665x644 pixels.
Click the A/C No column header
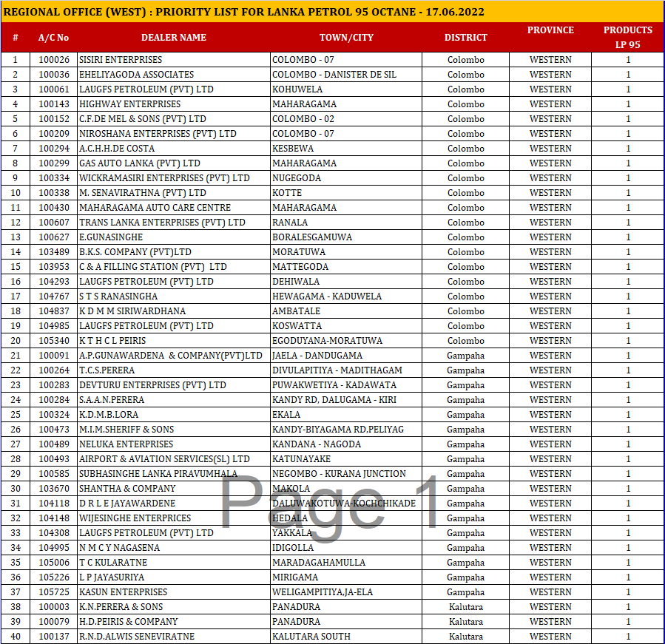tap(53, 37)
